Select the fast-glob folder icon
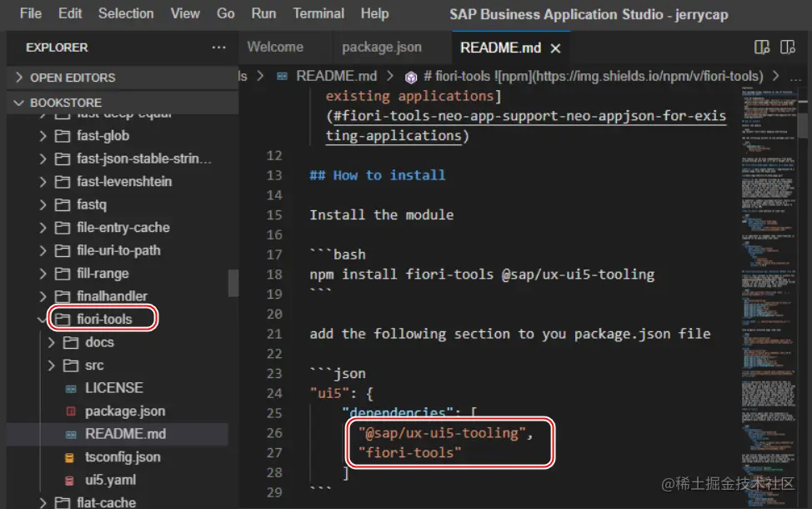 [63, 136]
